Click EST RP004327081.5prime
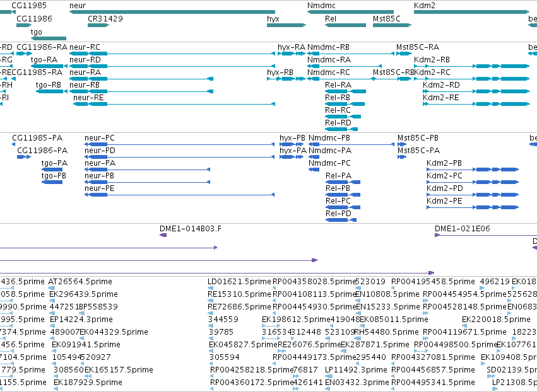This screenshot has width=537, height=392. (433, 357)
